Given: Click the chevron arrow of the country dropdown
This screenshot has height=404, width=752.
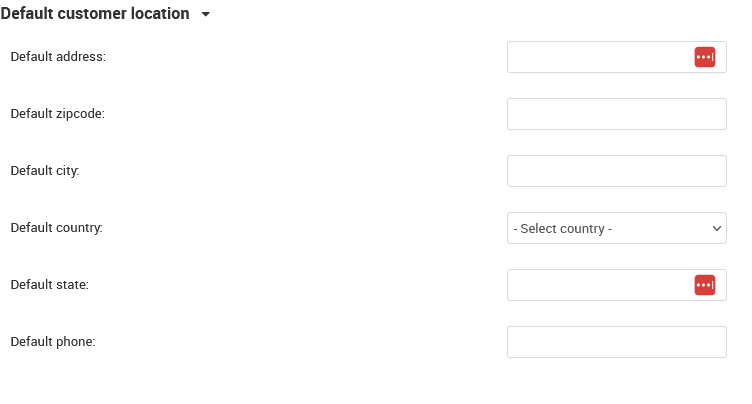Looking at the screenshot, I should [717, 228].
